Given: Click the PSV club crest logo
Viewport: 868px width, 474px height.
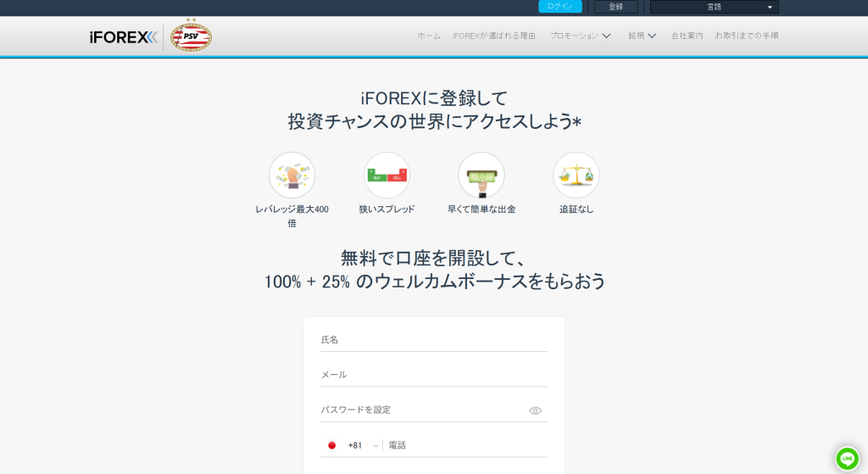Looking at the screenshot, I should coord(191,36).
